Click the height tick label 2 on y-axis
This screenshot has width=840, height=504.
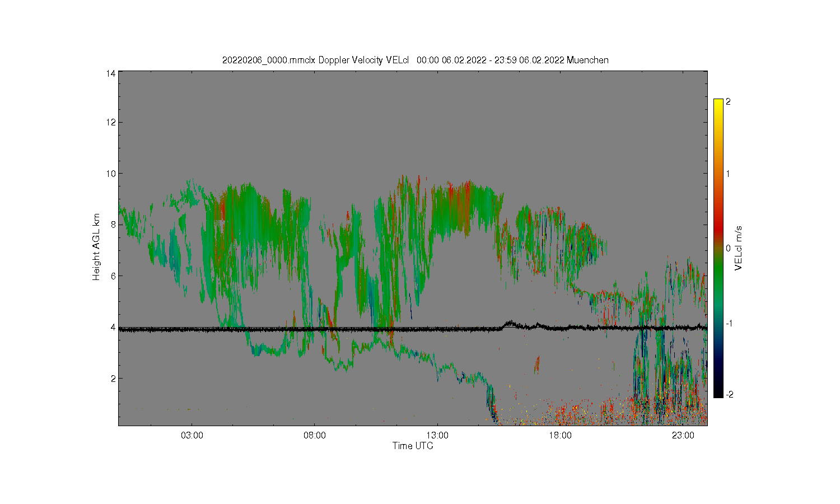coord(114,378)
